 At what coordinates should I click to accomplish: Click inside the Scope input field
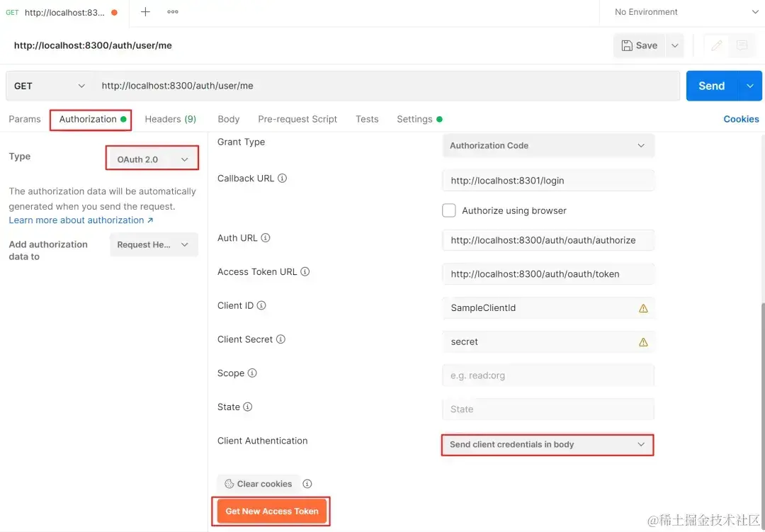pos(548,375)
